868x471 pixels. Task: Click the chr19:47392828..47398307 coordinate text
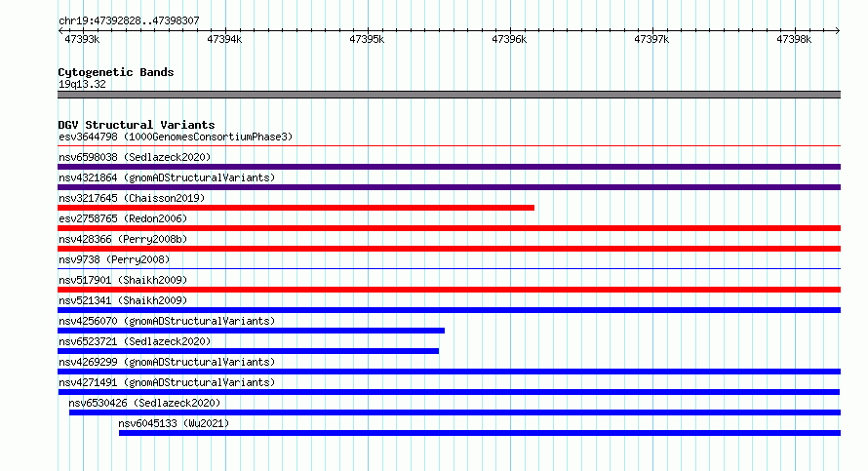click(129, 21)
